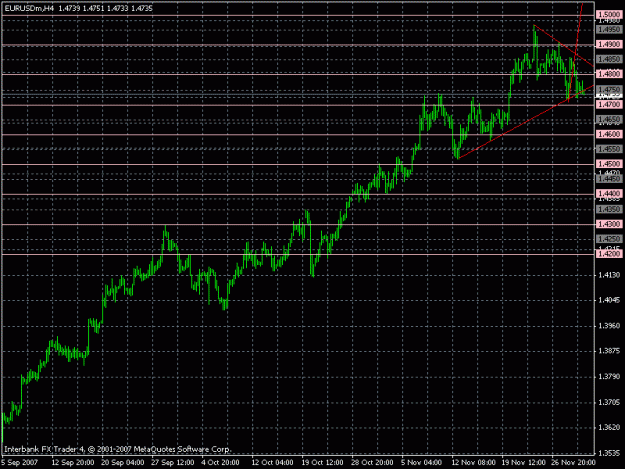Select the 1.4500 pink price label
Viewport: 625px width, 469px height.
tap(609, 164)
